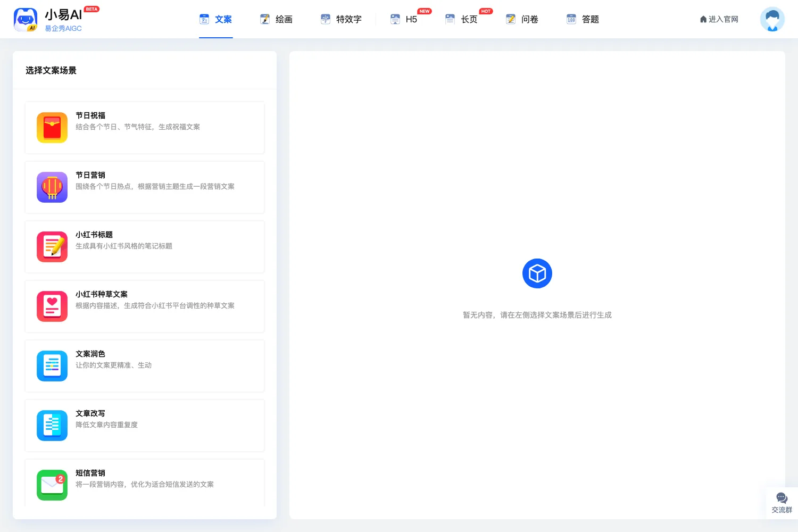Click the 小易AI robot logo
Image resolution: width=798 pixels, height=532 pixels.
click(26, 20)
